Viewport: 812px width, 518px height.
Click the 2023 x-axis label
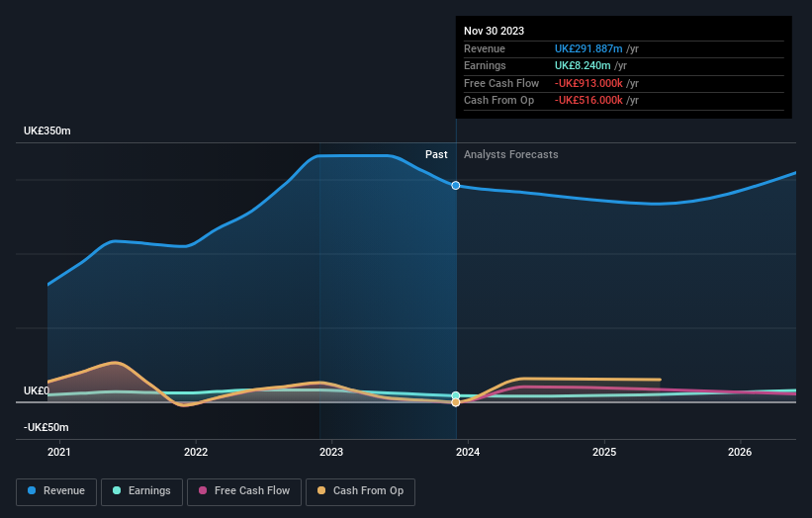[x=331, y=452]
